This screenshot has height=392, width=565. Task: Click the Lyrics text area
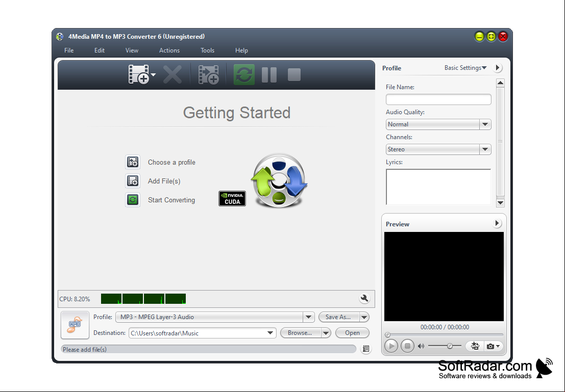[x=438, y=187]
